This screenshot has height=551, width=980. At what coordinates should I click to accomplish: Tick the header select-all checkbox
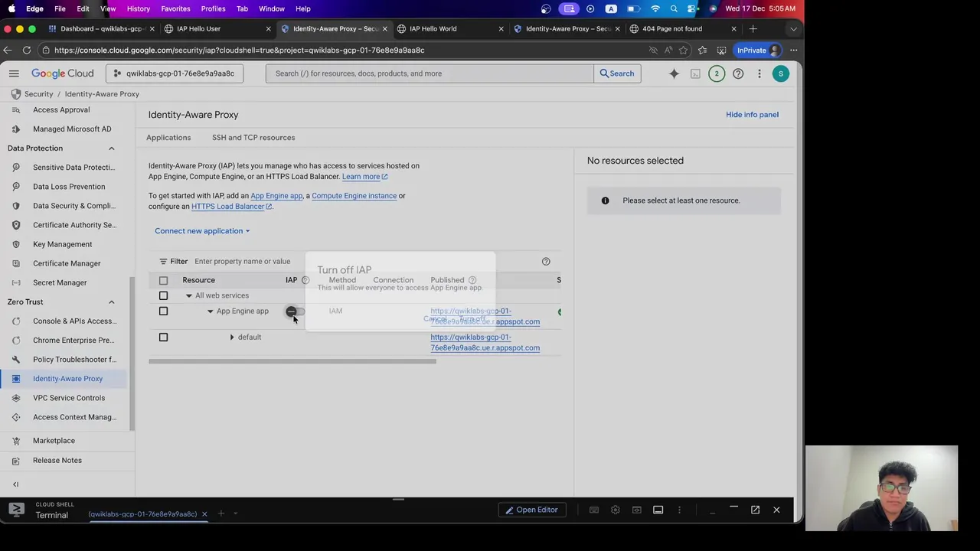pos(163,280)
